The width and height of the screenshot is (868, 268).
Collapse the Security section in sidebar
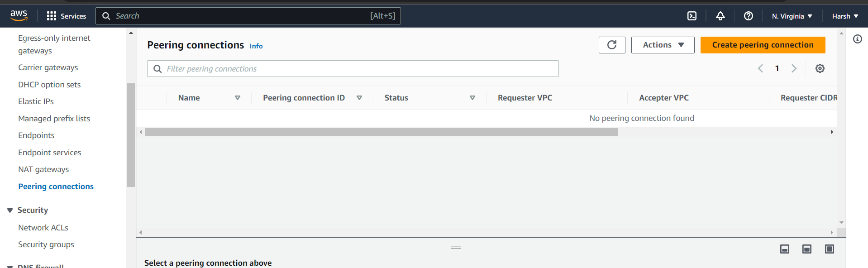click(10, 210)
